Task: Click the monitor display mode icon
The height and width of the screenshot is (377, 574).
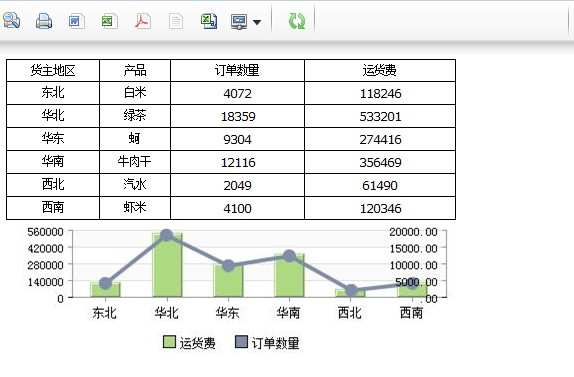Action: click(x=239, y=22)
